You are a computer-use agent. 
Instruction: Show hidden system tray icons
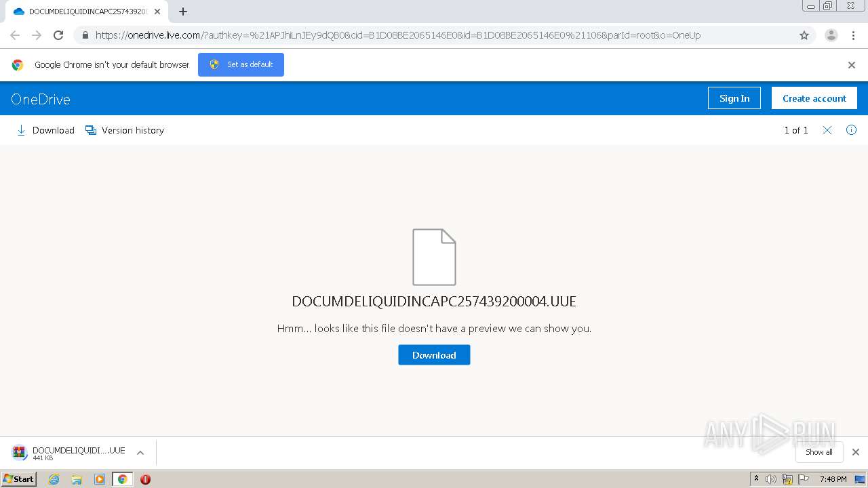coord(756,479)
